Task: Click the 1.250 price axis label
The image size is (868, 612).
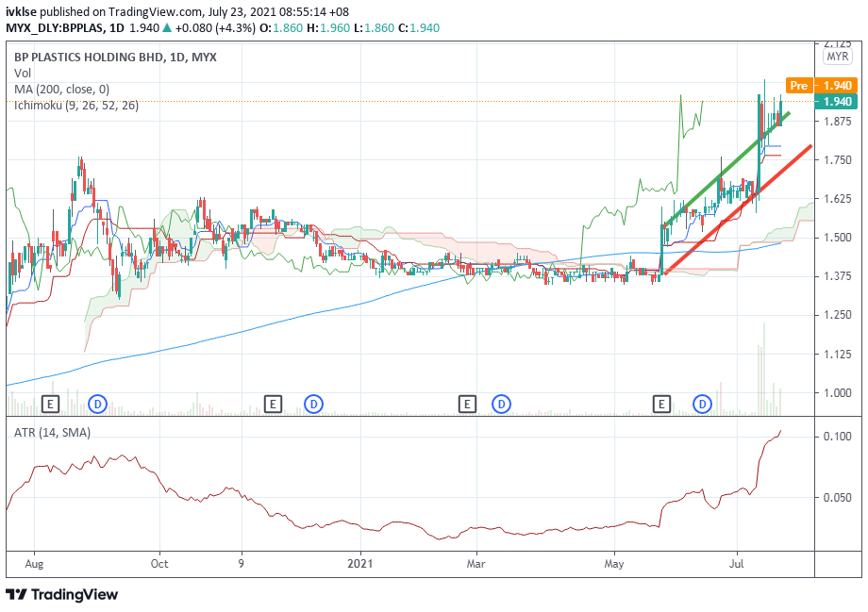Action: (x=837, y=315)
